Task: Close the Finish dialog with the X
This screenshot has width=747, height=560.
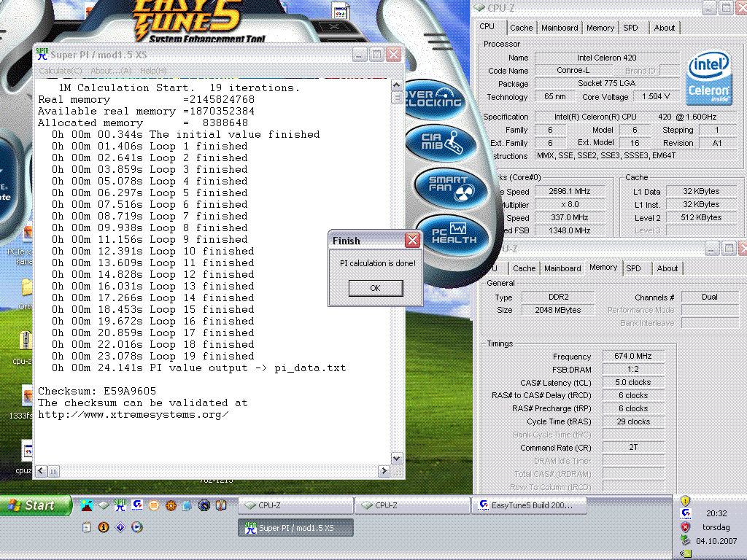Action: pyautogui.click(x=412, y=241)
